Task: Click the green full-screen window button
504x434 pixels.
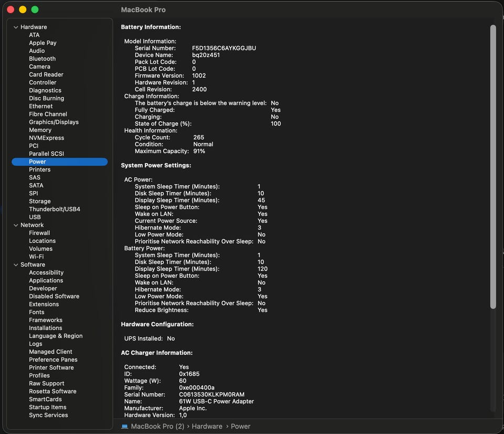Action: (35, 9)
